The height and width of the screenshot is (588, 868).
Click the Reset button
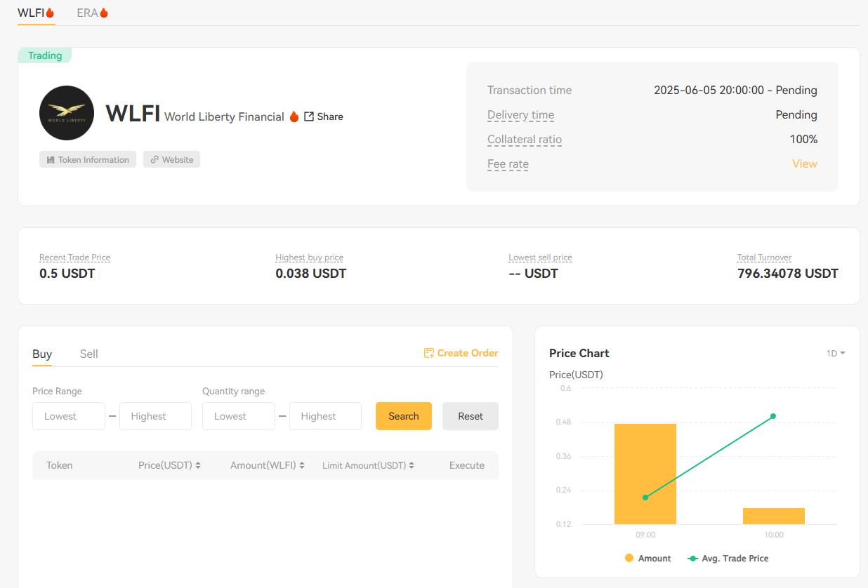(471, 416)
